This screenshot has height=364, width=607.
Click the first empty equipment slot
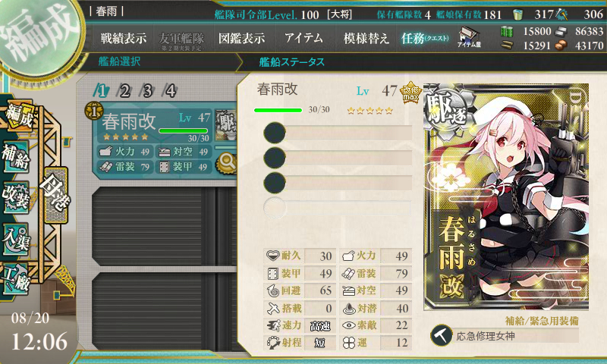pyautogui.click(x=338, y=133)
